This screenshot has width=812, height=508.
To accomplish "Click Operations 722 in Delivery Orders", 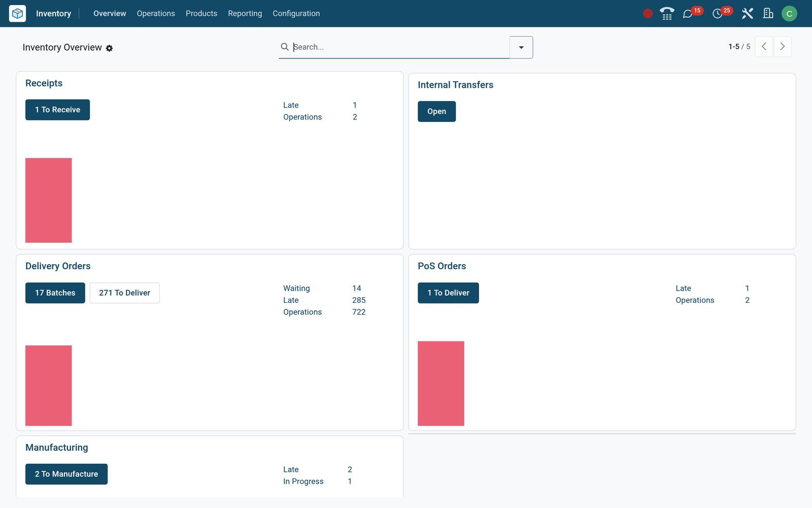I will click(x=324, y=312).
